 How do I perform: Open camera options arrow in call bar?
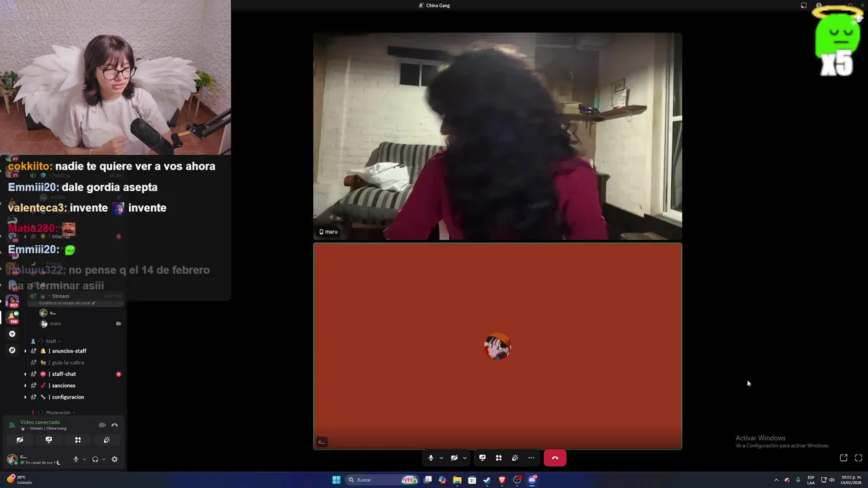coord(465,458)
